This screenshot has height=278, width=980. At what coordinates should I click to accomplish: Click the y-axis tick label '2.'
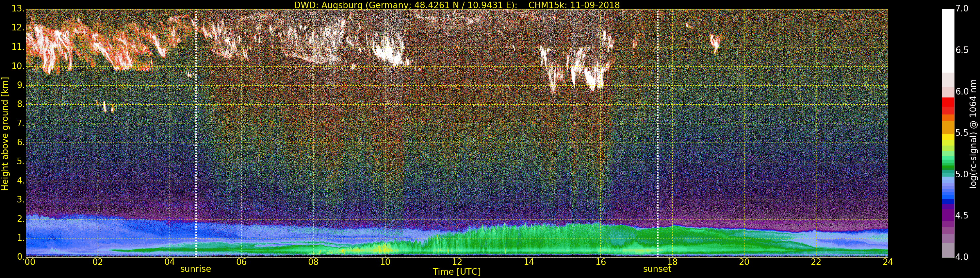pos(21,219)
